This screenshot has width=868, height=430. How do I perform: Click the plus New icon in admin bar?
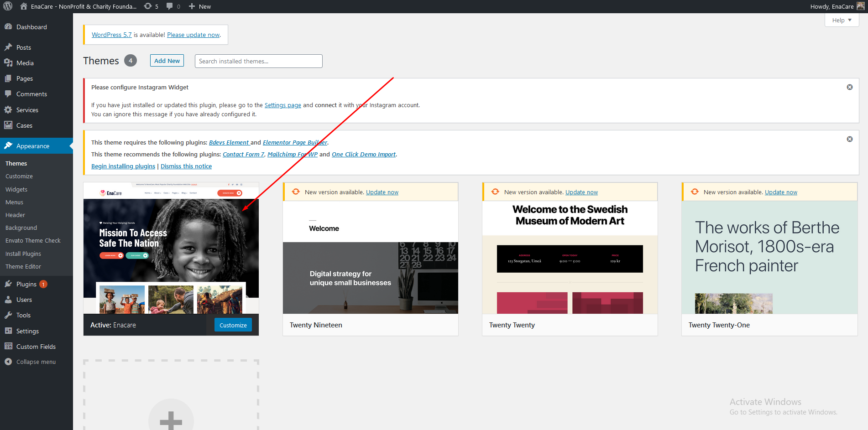[x=192, y=6]
